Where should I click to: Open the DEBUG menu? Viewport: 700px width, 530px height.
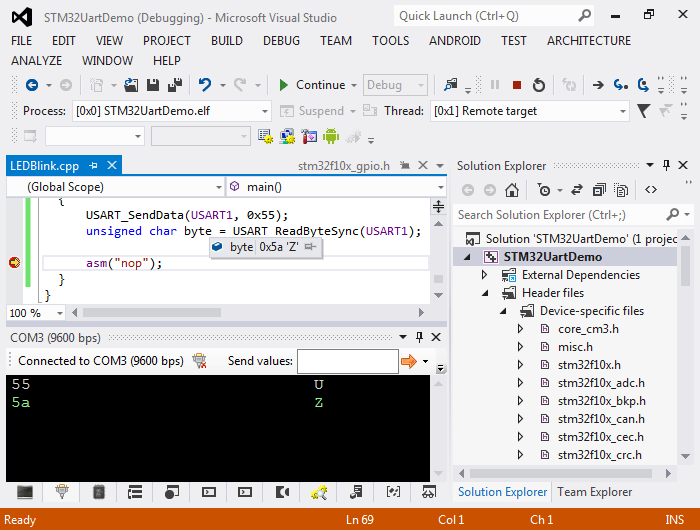point(281,41)
